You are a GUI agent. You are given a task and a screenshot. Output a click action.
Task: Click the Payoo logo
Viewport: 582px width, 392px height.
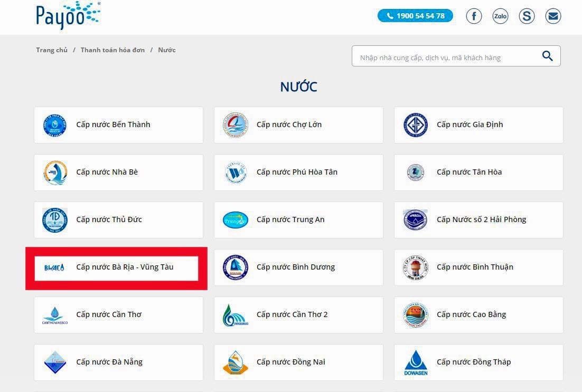click(68, 16)
